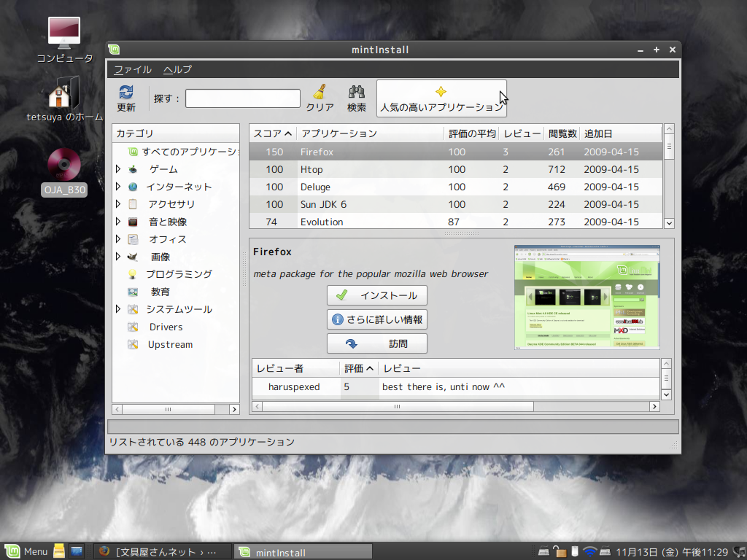Click the クリア broom icon
Screen dimensions: 747x560
pyautogui.click(x=320, y=93)
